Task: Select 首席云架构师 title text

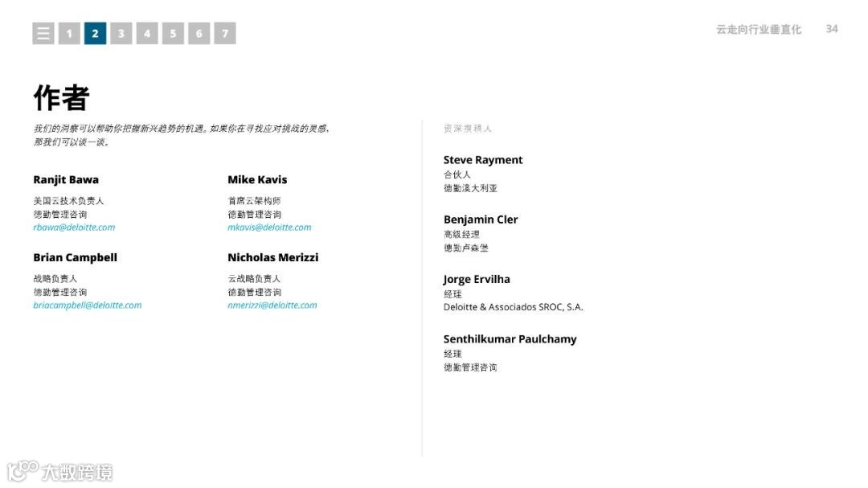Action: [254, 200]
